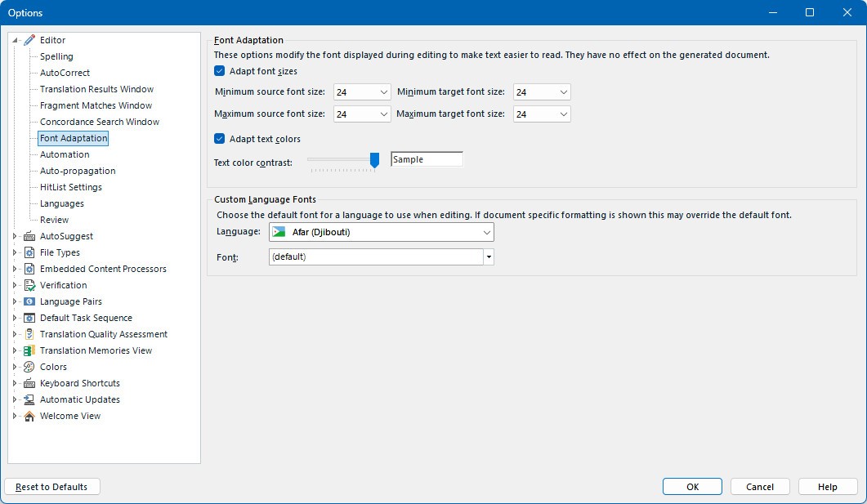
Task: Select Auto-propagation in the options tree
Action: (78, 171)
